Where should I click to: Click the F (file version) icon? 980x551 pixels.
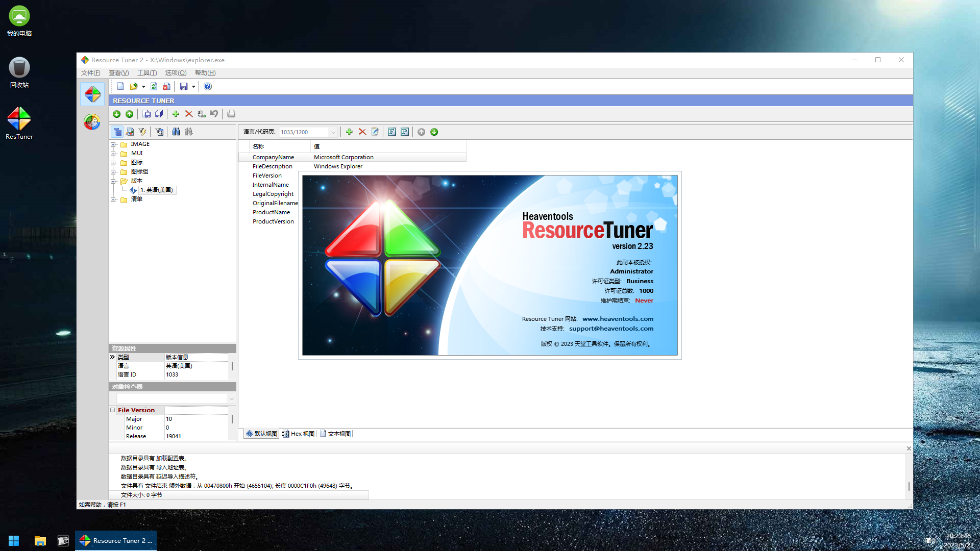click(x=392, y=132)
